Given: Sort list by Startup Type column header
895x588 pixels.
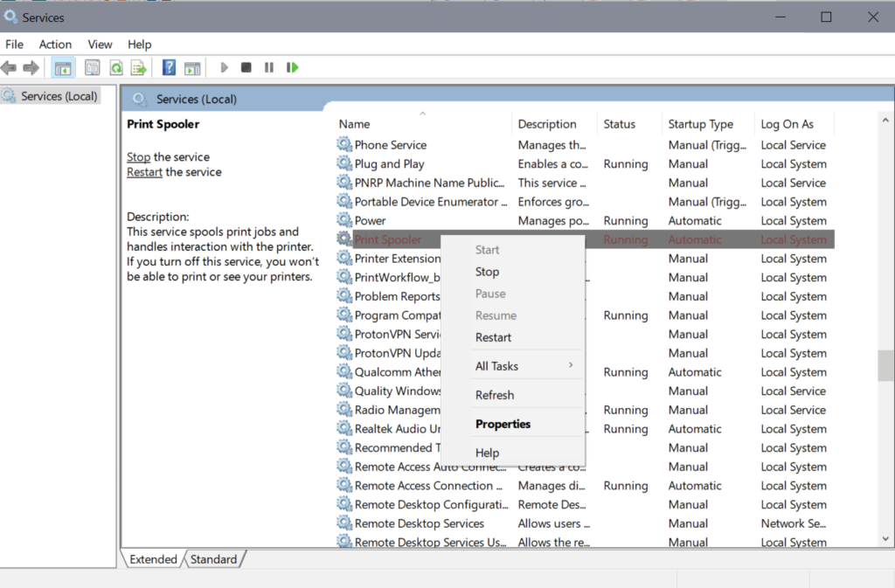Looking at the screenshot, I should (x=700, y=124).
